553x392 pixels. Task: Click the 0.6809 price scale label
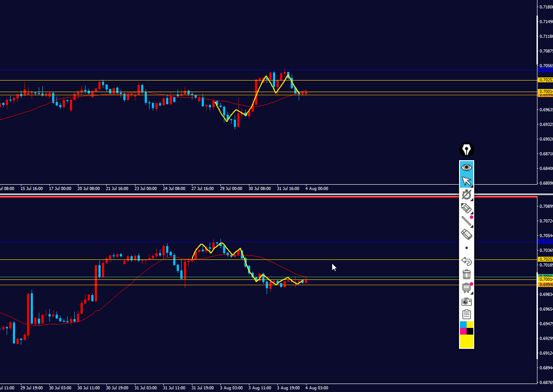(x=546, y=183)
